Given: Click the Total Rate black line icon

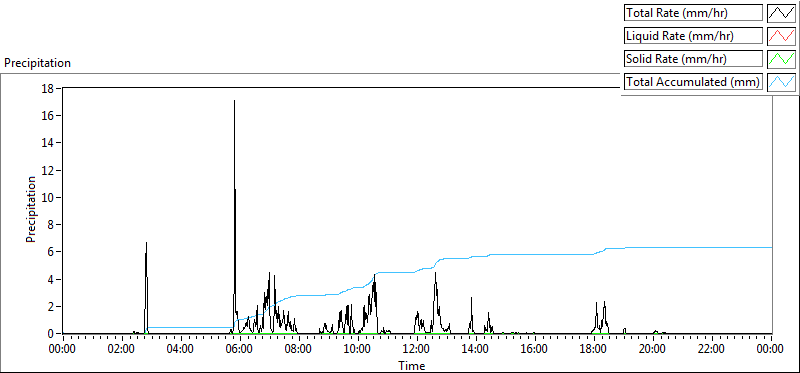Looking at the screenshot, I should (x=781, y=13).
